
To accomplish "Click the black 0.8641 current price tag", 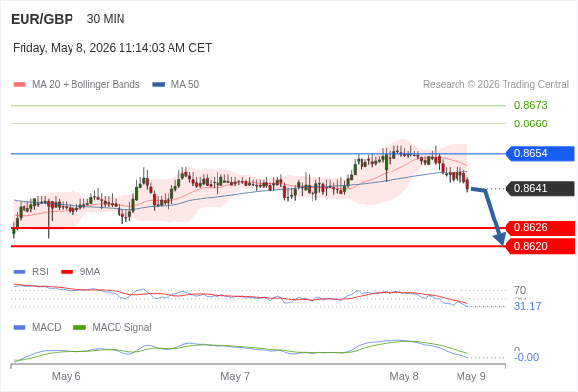I will (x=540, y=188).
